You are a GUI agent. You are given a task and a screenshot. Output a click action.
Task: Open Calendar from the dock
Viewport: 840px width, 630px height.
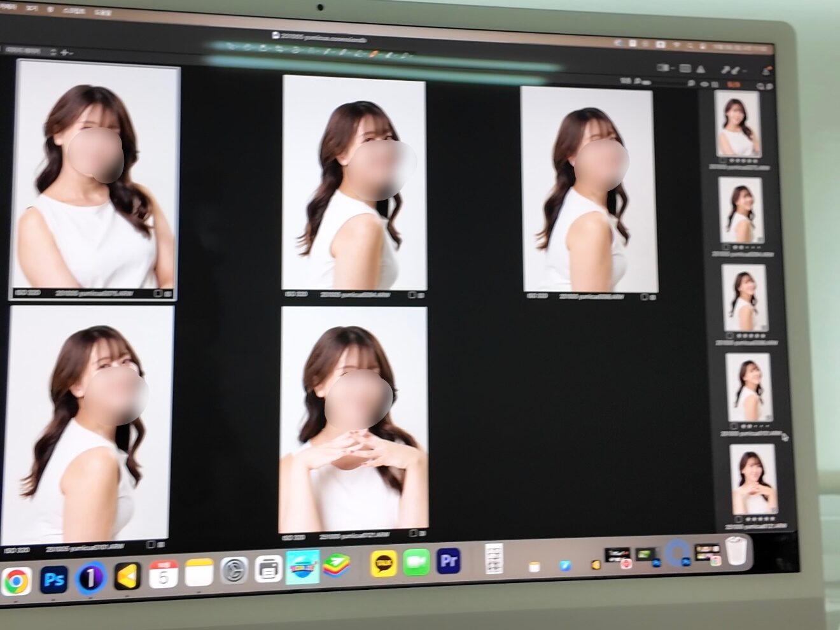pos(163,575)
